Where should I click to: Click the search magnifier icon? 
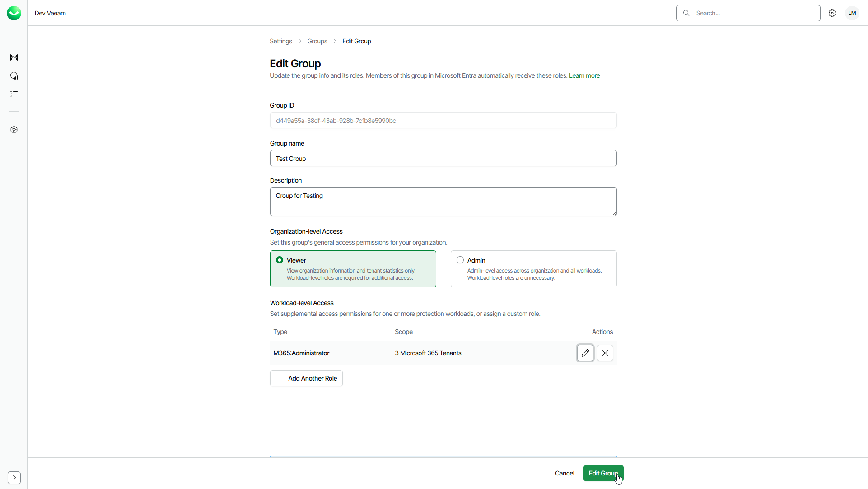tap(686, 13)
